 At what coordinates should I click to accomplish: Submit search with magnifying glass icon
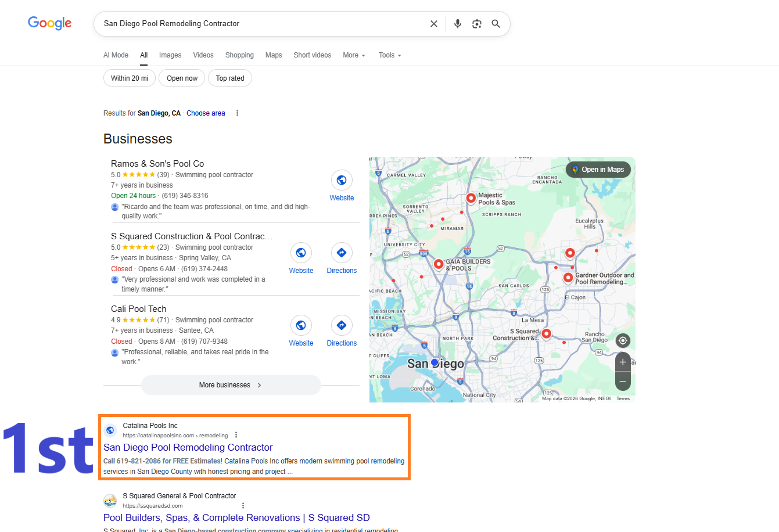pyautogui.click(x=496, y=24)
